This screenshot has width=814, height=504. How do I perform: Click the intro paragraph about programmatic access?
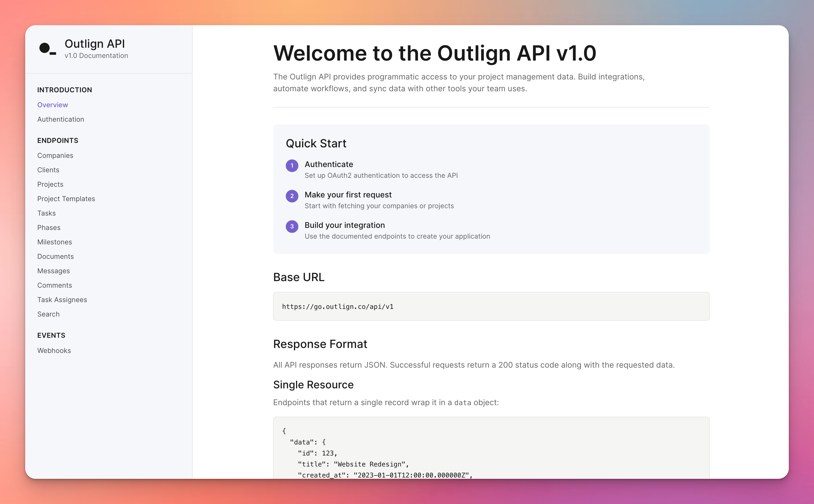click(x=459, y=83)
